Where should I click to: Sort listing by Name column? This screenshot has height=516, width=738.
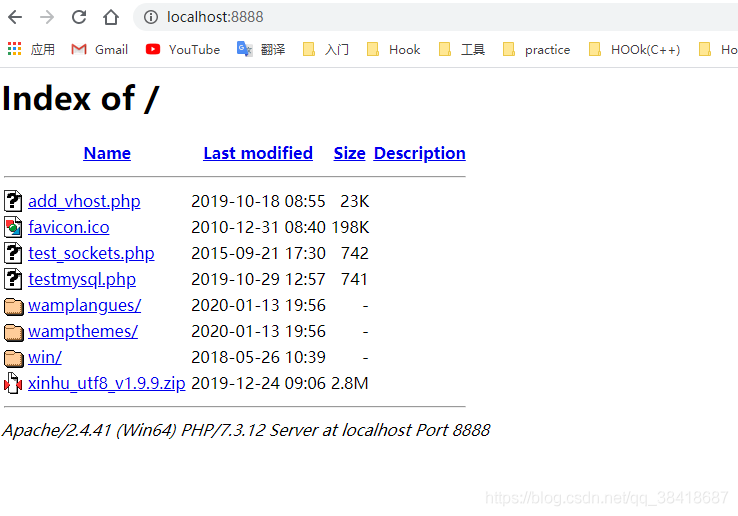click(107, 153)
